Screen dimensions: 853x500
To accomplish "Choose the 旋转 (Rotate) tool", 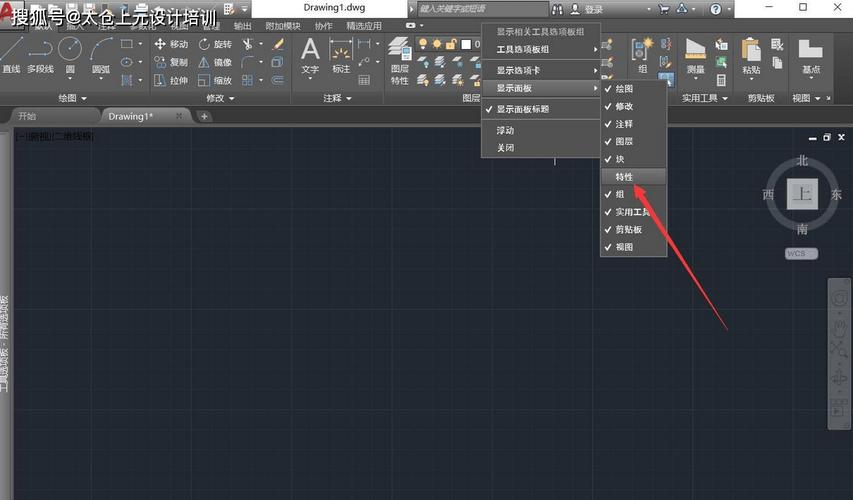I will (214, 45).
